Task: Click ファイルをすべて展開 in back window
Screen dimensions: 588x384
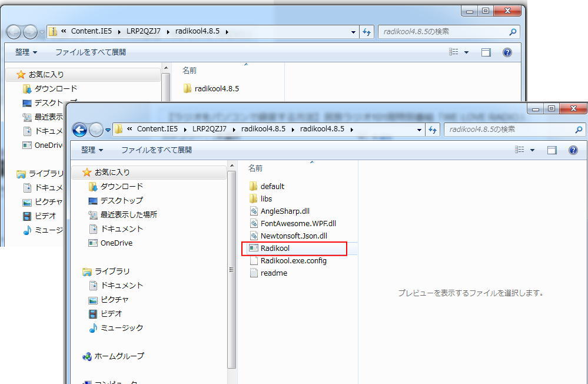Action: click(x=91, y=52)
